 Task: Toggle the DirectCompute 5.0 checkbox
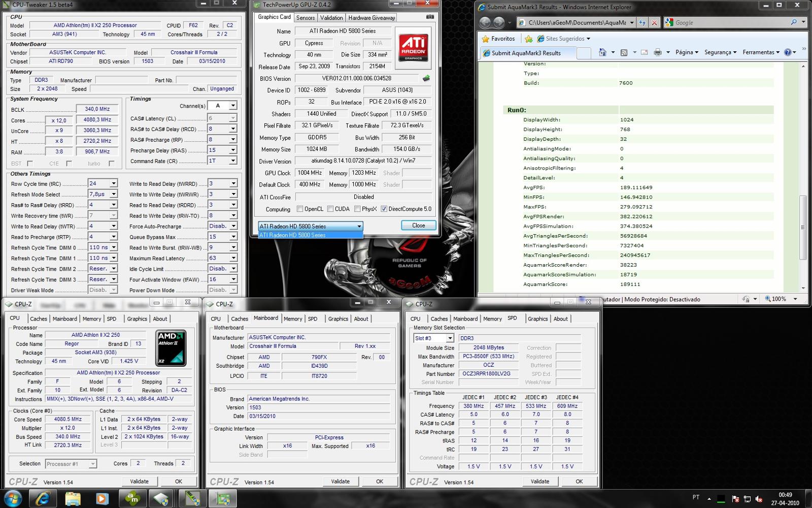(x=384, y=209)
